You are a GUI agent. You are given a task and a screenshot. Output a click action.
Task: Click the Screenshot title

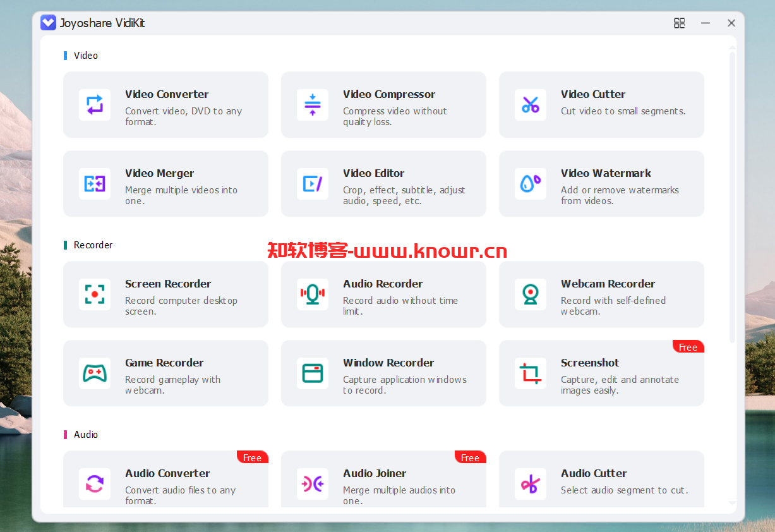590,363
